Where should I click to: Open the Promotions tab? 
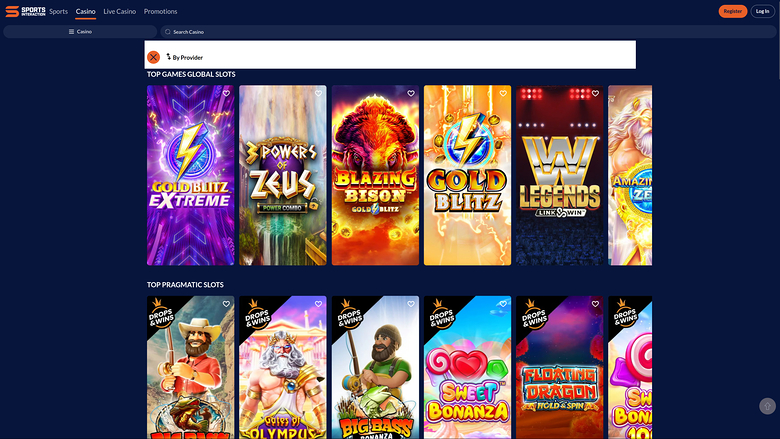(160, 11)
